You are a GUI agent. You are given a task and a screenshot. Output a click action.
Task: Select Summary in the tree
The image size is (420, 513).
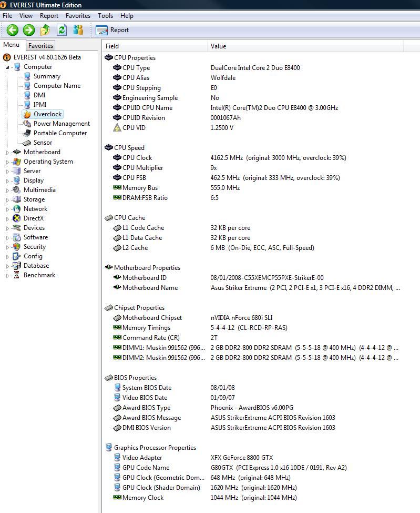47,76
